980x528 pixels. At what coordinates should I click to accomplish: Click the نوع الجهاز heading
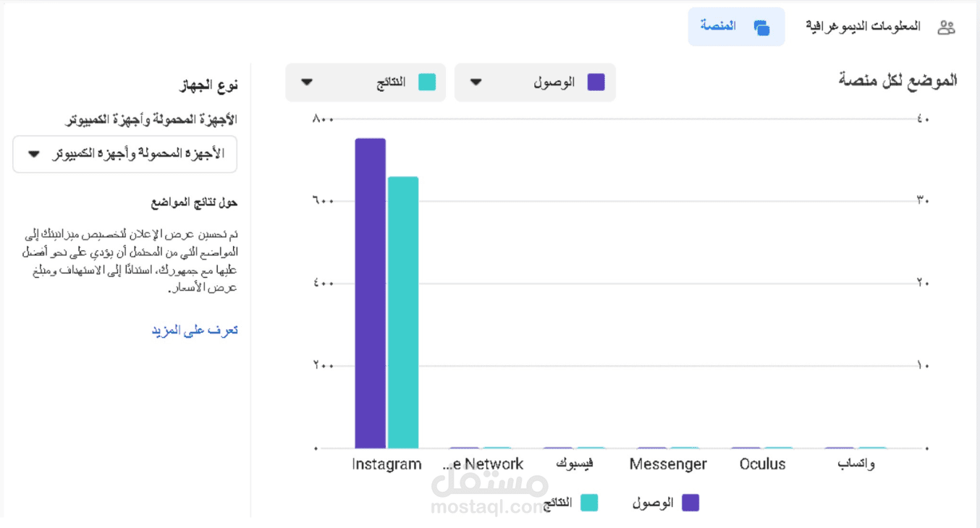pyautogui.click(x=209, y=86)
